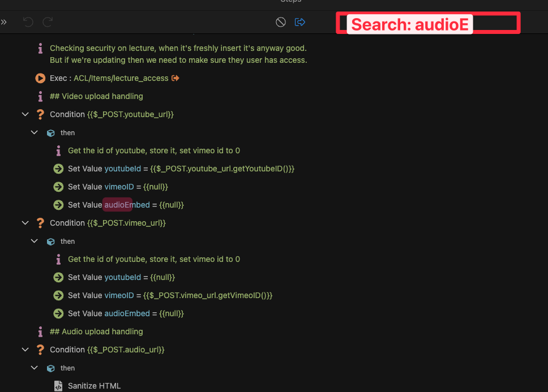Click the question mark icon for the audio_url condition
This screenshot has width=548, height=392.
[x=40, y=350]
